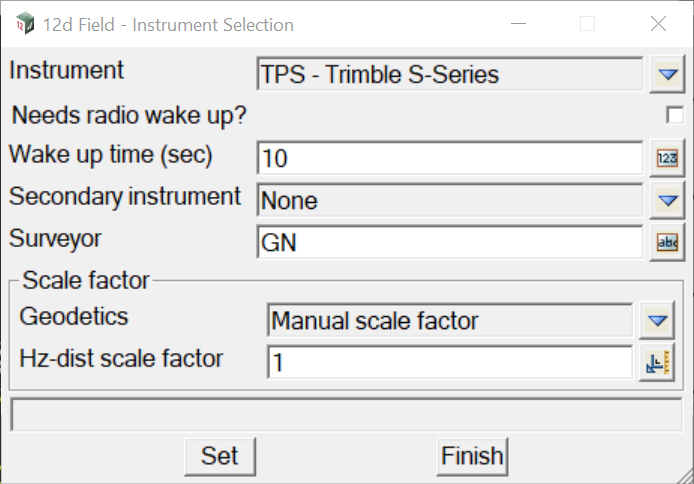Click the 12d app icon in title bar
694x484 pixels.
click(25, 24)
